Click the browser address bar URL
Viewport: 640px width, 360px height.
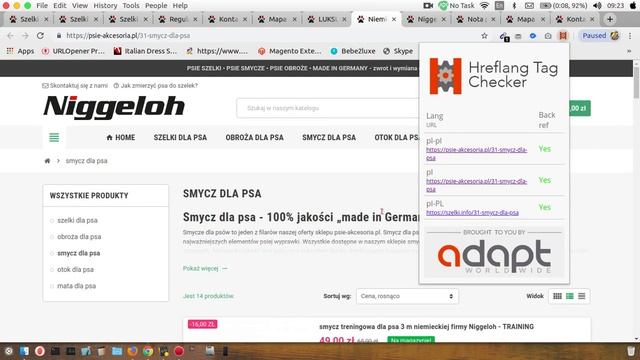tap(128, 36)
